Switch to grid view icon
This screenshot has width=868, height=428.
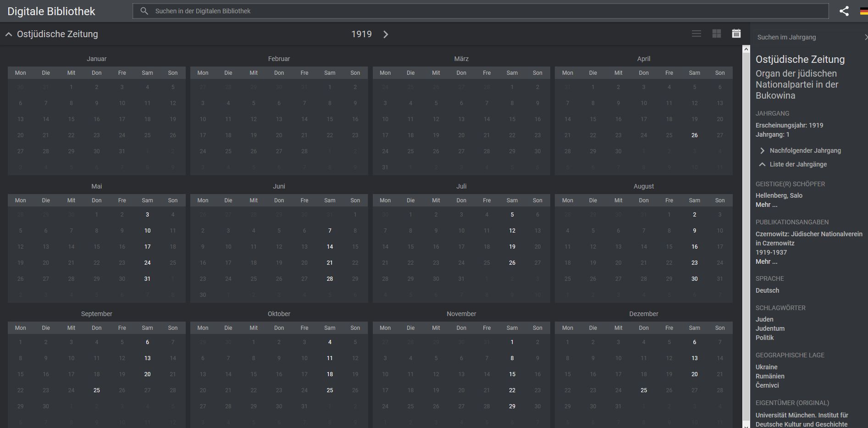717,33
